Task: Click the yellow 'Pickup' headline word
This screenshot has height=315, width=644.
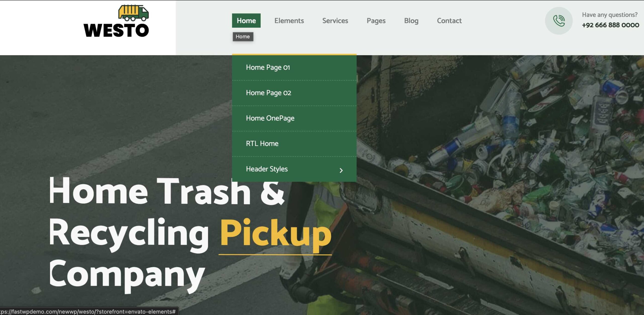Action: [x=276, y=233]
